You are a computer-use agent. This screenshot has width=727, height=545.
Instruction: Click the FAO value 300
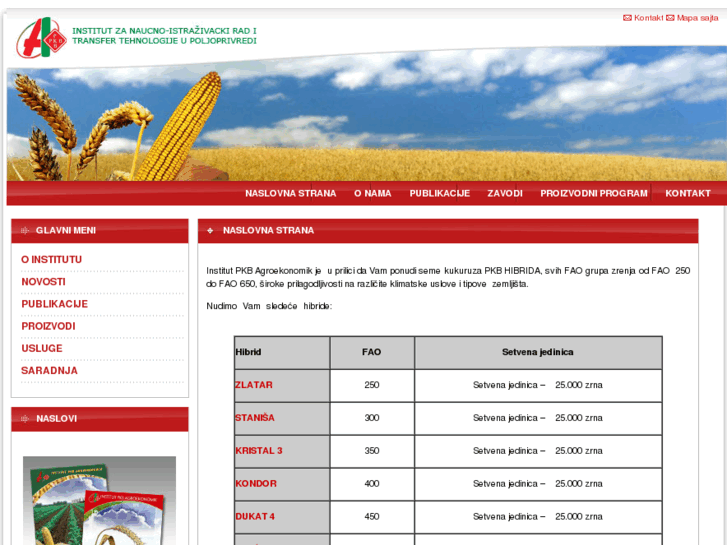pyautogui.click(x=372, y=418)
